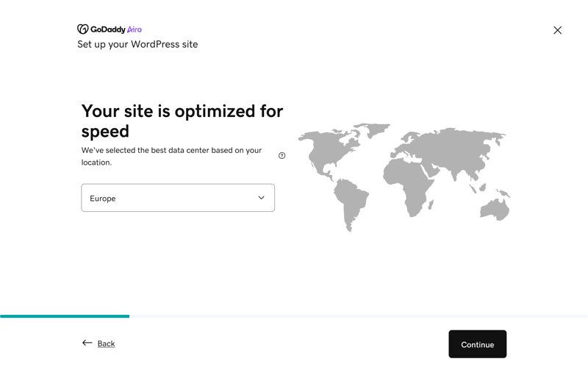Click the purple Airo wordmark
The image size is (588, 370).
click(135, 29)
